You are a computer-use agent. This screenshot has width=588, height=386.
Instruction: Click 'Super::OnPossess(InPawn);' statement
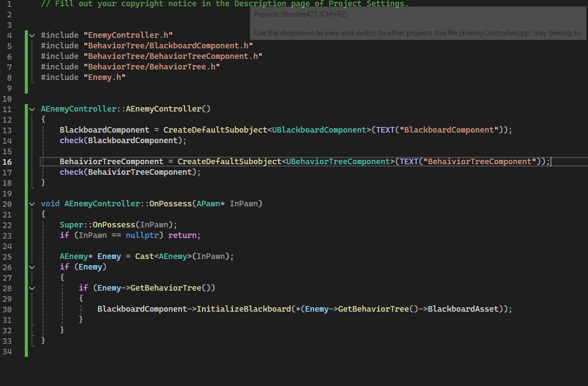(x=118, y=224)
